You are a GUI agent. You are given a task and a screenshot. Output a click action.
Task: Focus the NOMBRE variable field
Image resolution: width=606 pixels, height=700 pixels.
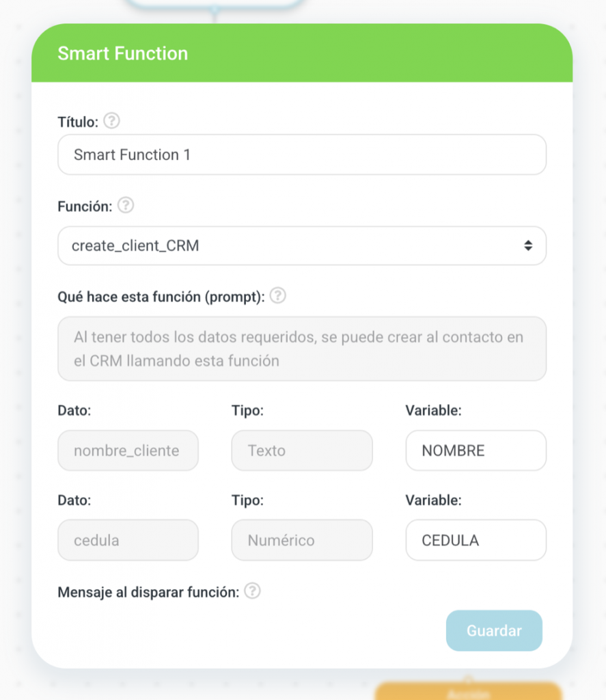pos(476,450)
